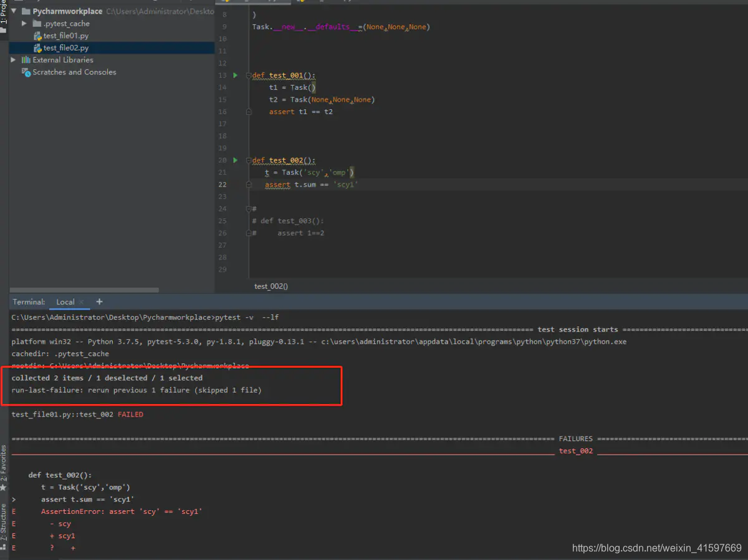Click 'run-last-failure: rerun previous 1 failure' line

tap(137, 390)
